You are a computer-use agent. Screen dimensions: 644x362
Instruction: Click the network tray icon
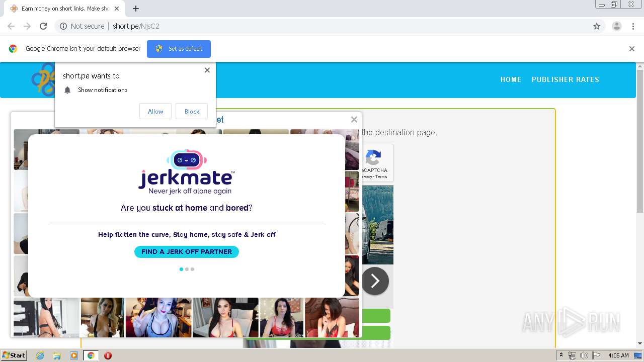[572, 355]
